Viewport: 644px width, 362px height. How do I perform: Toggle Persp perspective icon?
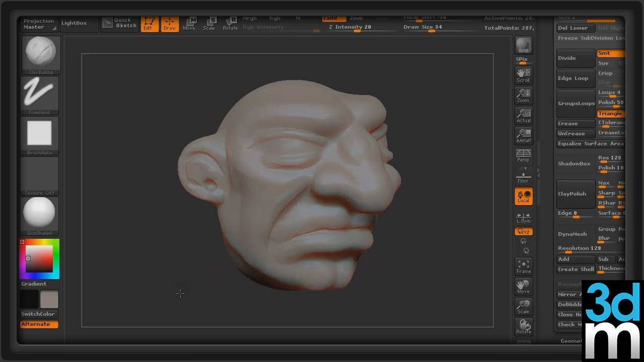(524, 155)
